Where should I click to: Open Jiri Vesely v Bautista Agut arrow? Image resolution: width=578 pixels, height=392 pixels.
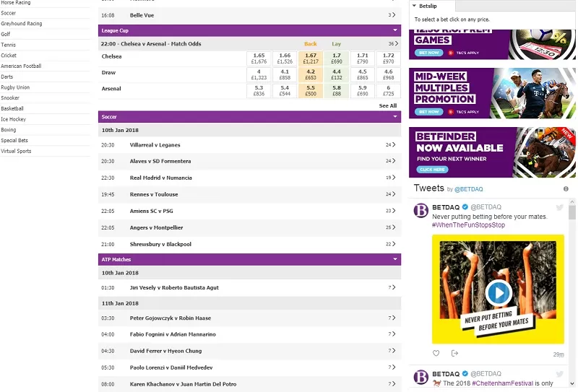394,287
